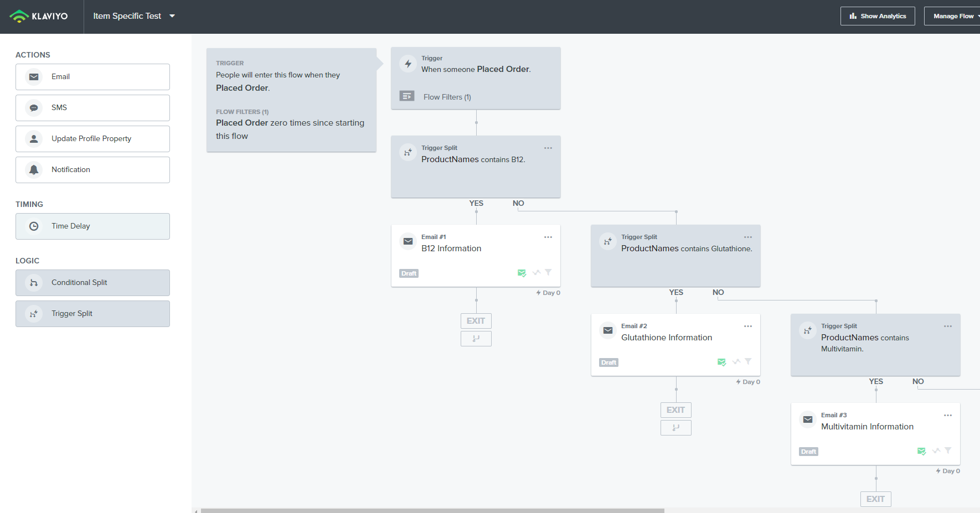Click filter funnel icon on Email #3
The width and height of the screenshot is (980, 513).
(948, 450)
